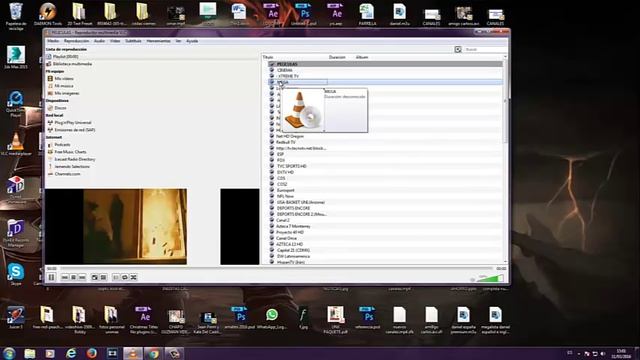Select Mi música sidebar icon
The width and height of the screenshot is (640, 360).
50,86
